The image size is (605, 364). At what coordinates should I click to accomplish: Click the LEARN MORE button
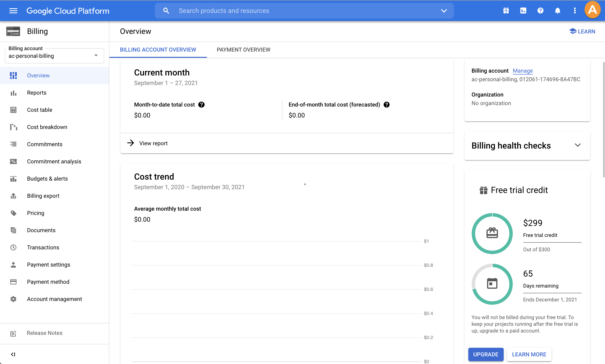point(529,354)
